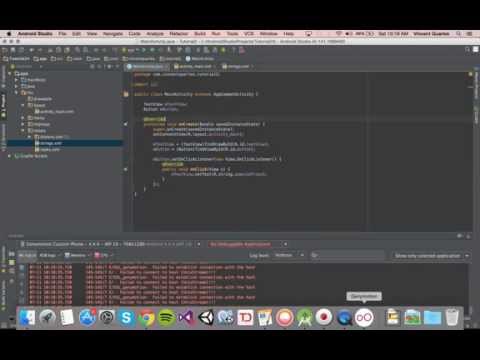Screen dimensions: 480x360
Task: Expand the menu folder arrow
Action: click(23, 118)
